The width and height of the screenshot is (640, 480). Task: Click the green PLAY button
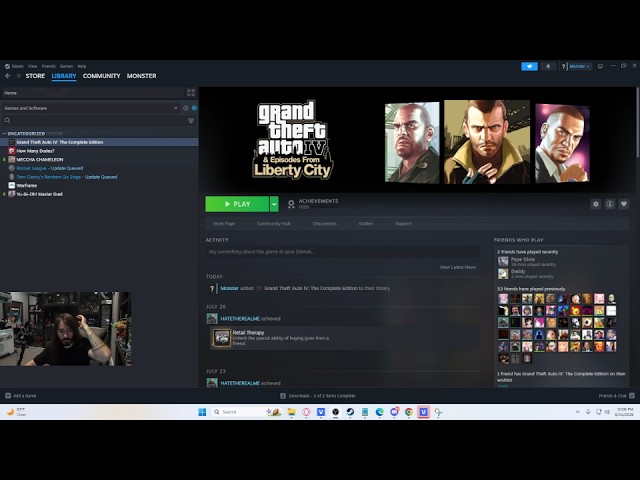[237, 204]
